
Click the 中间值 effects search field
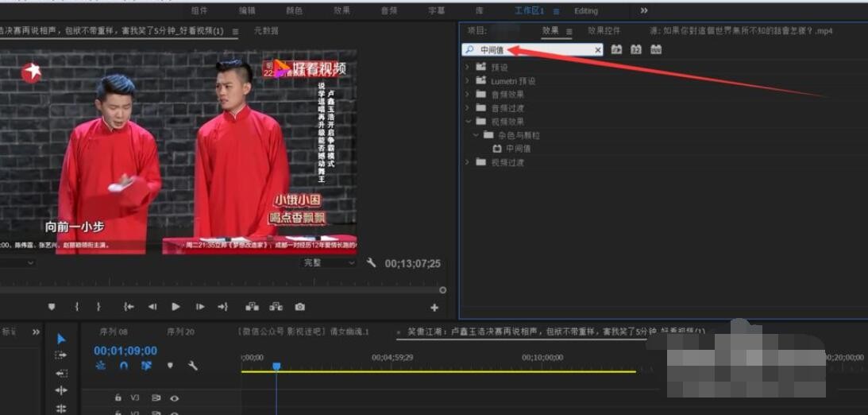[x=533, y=50]
